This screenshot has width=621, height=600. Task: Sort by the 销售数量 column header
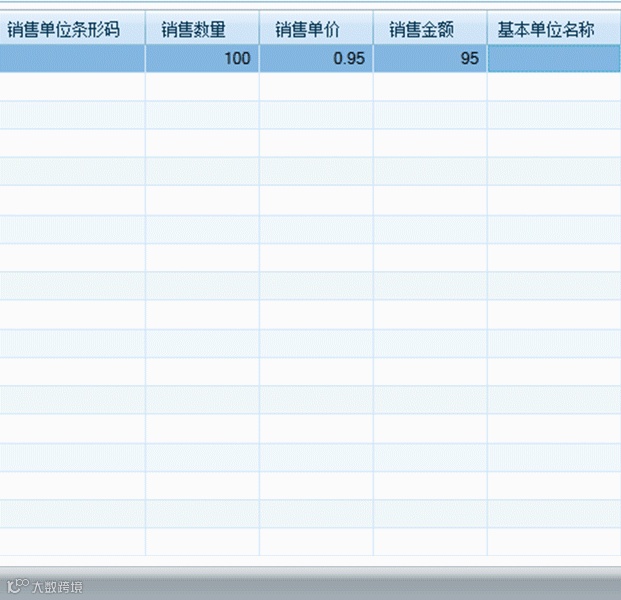tap(202, 29)
